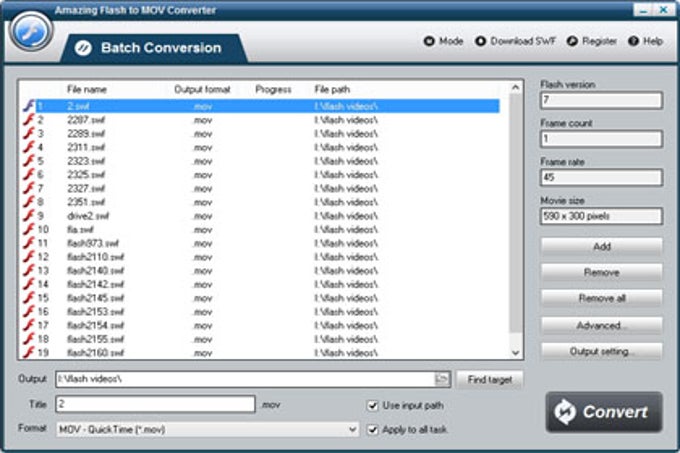The width and height of the screenshot is (680, 453).
Task: Click the Add button
Action: pos(602,247)
